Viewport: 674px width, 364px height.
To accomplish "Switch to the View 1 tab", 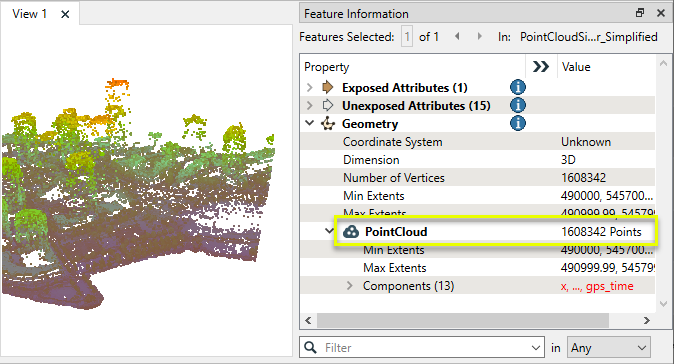I will coord(29,14).
